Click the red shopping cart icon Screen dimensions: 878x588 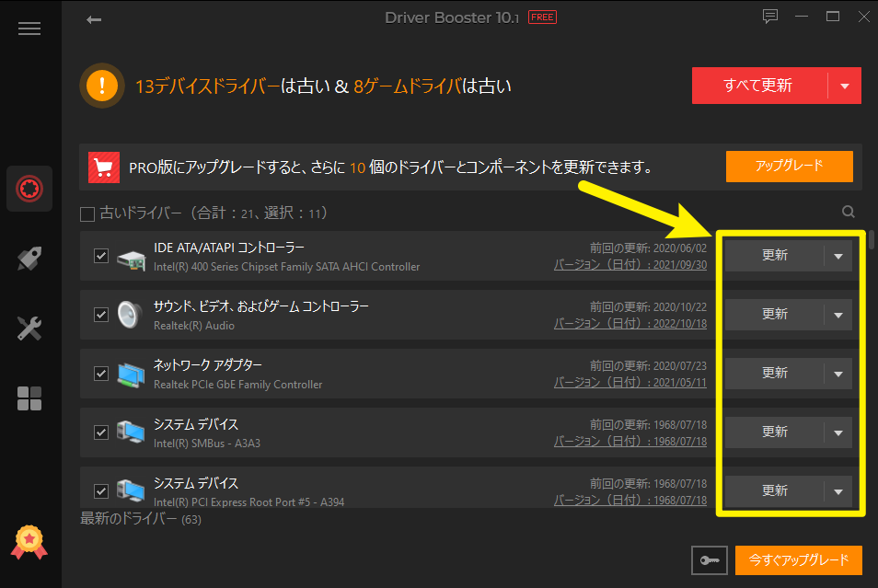[x=104, y=167]
